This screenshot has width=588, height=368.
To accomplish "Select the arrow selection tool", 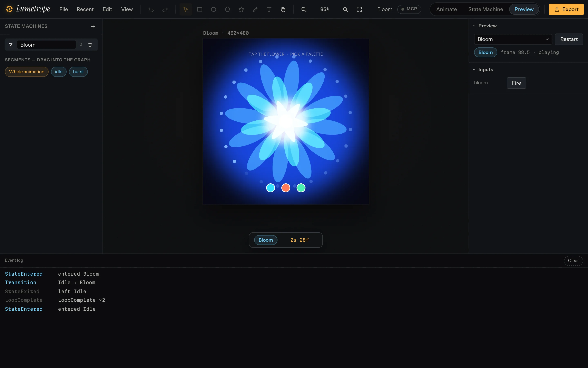I will [186, 9].
